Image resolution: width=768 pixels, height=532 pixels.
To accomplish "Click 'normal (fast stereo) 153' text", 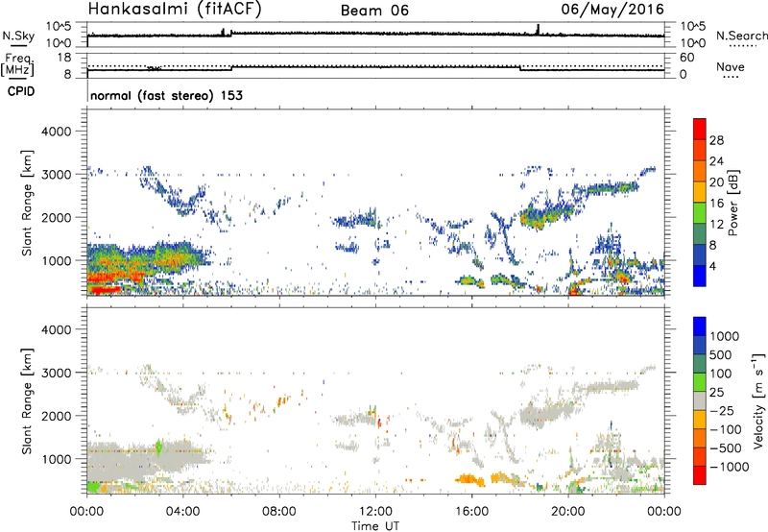I will click(166, 95).
